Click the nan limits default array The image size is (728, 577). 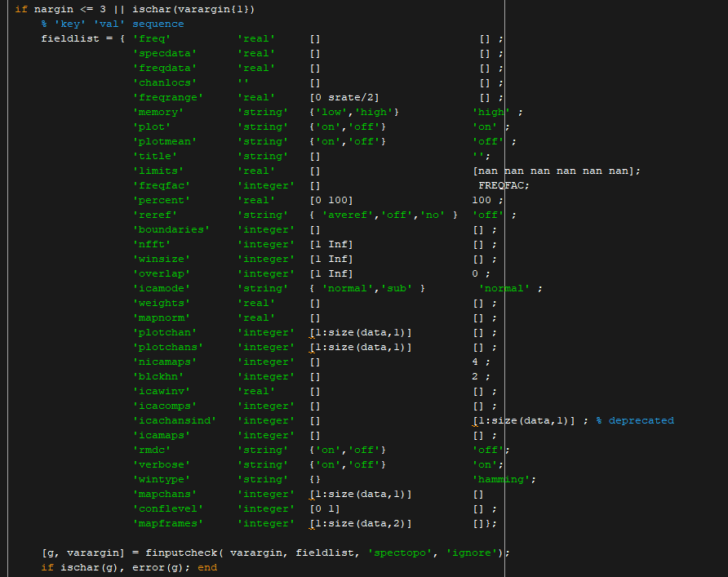[555, 171]
